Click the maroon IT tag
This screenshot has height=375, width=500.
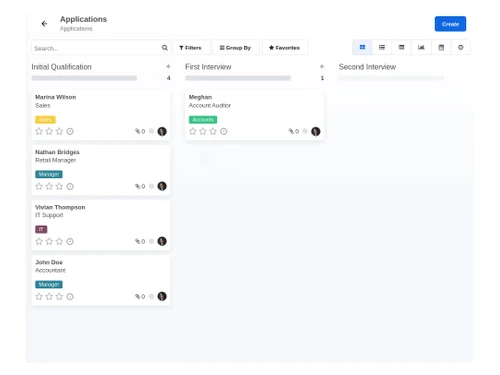point(41,229)
